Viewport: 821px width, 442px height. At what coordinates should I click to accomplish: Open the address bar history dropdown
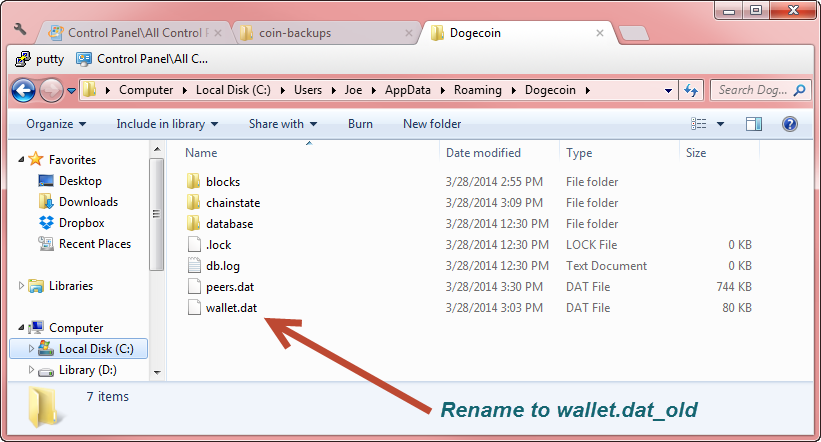click(668, 91)
